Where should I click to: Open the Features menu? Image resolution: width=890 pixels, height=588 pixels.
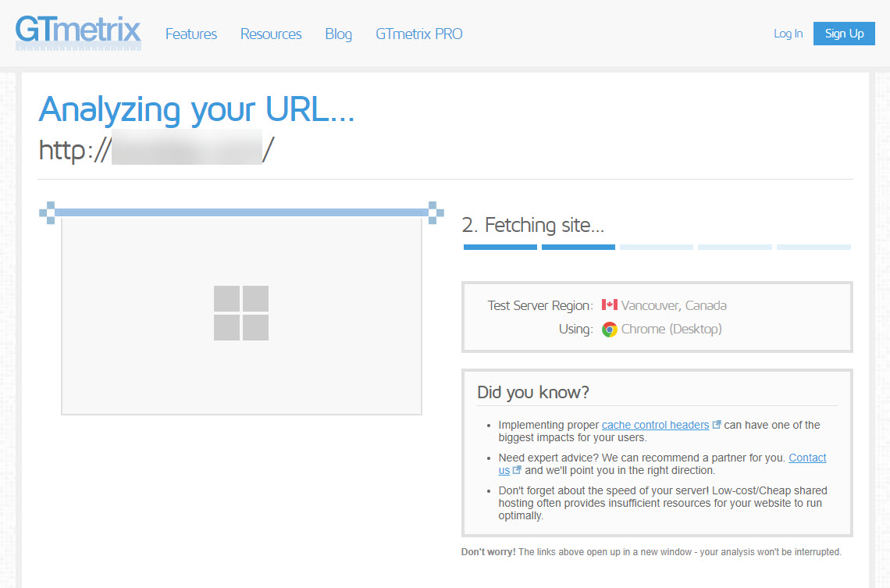tap(190, 34)
